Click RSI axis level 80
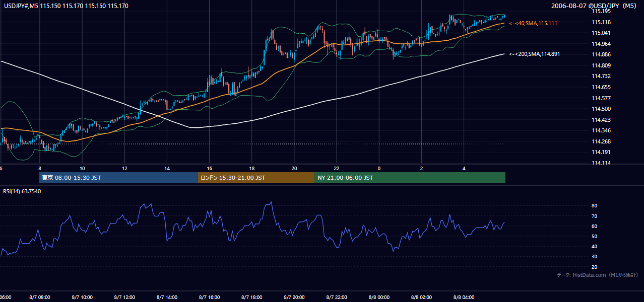The image size is (644, 302). (x=595, y=206)
